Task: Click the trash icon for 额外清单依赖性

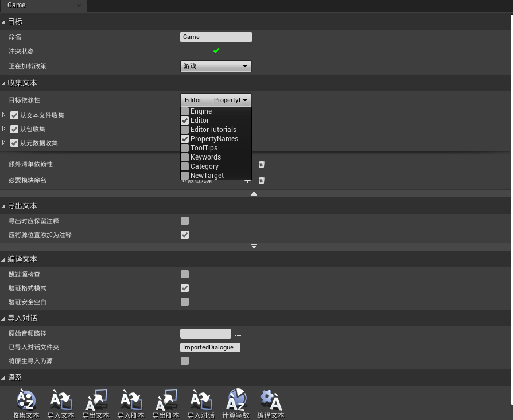Action: (262, 164)
